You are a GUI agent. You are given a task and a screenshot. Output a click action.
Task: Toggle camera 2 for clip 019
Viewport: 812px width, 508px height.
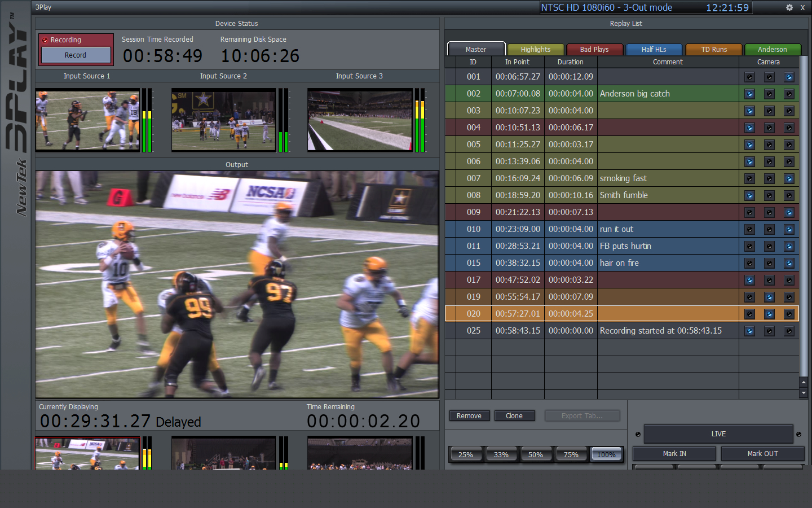click(769, 297)
